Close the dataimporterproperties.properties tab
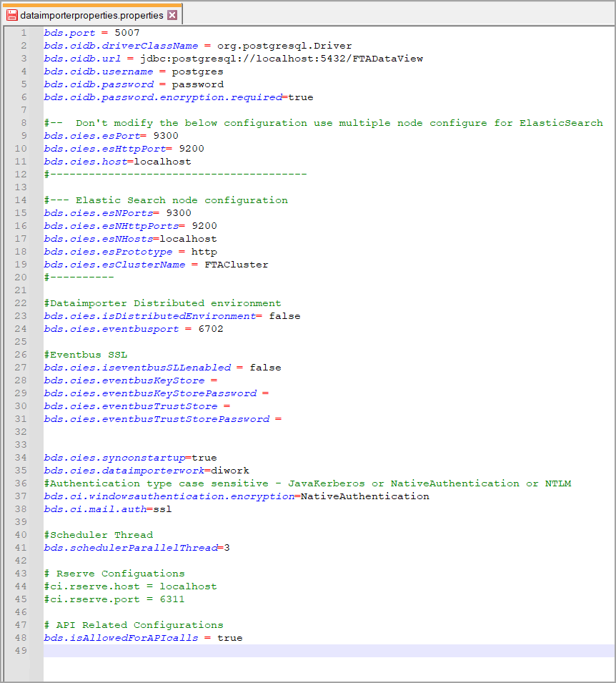The image size is (616, 683). [173, 15]
